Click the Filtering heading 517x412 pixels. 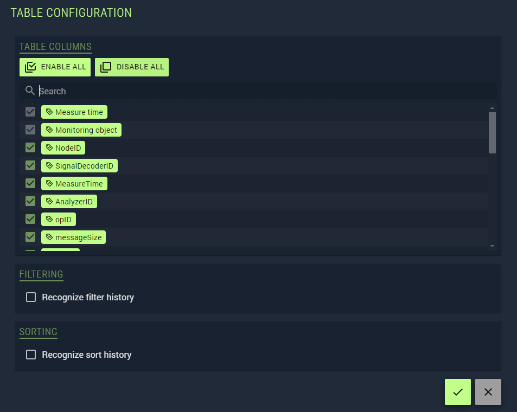pos(41,274)
